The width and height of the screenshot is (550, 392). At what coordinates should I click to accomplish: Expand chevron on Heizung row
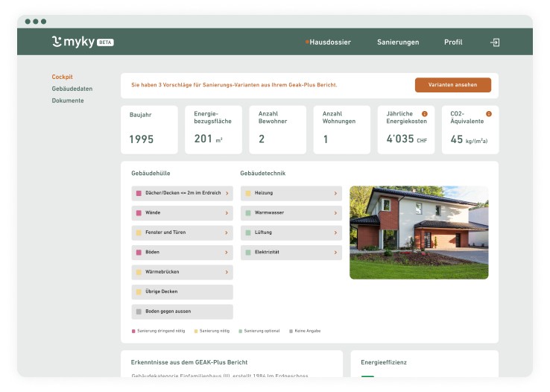pyautogui.click(x=335, y=193)
